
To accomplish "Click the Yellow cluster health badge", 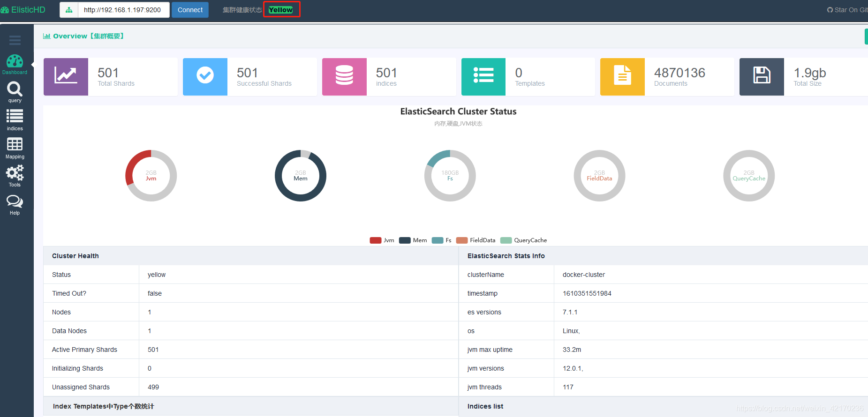I will 281,10.
